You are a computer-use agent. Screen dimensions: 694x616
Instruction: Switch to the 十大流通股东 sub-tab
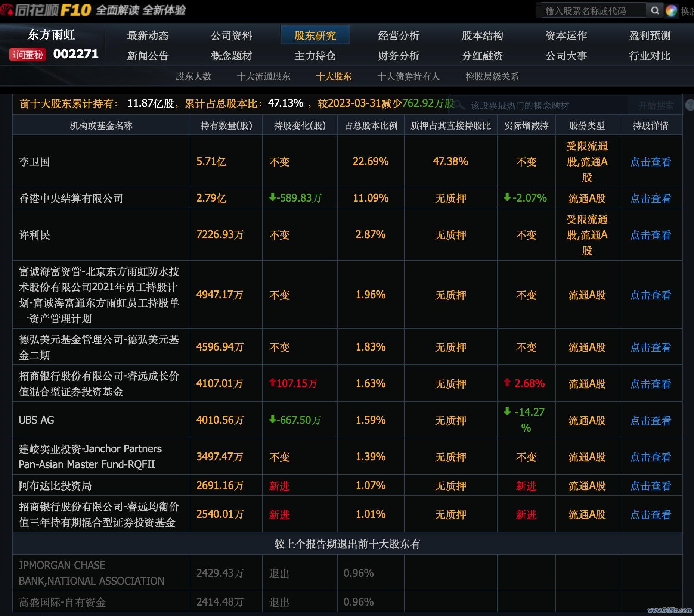coord(263,77)
